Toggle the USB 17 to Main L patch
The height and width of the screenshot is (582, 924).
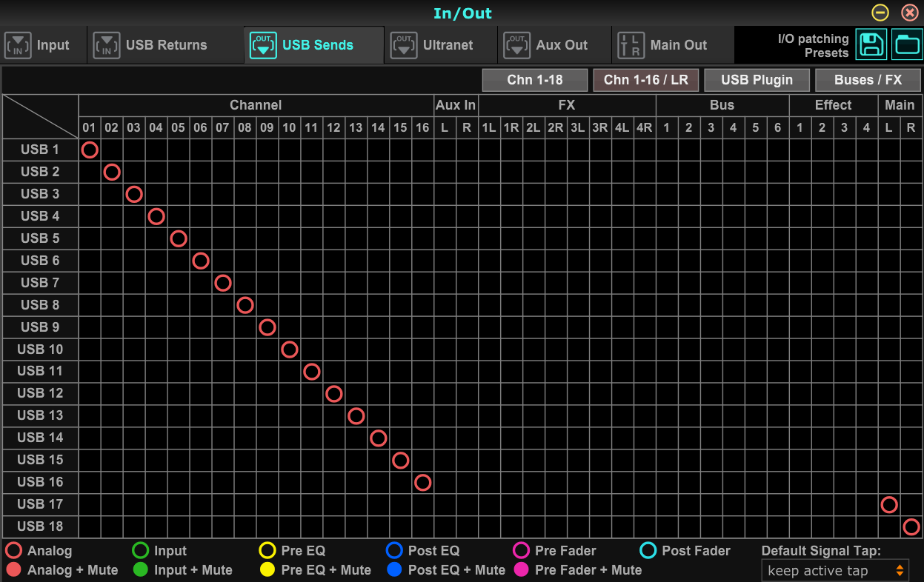889,504
